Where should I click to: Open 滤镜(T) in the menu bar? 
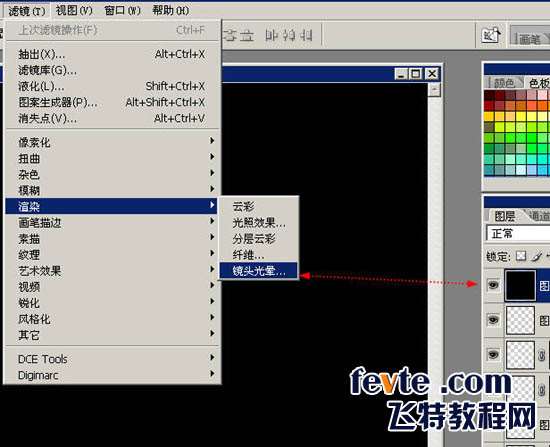tap(27, 11)
